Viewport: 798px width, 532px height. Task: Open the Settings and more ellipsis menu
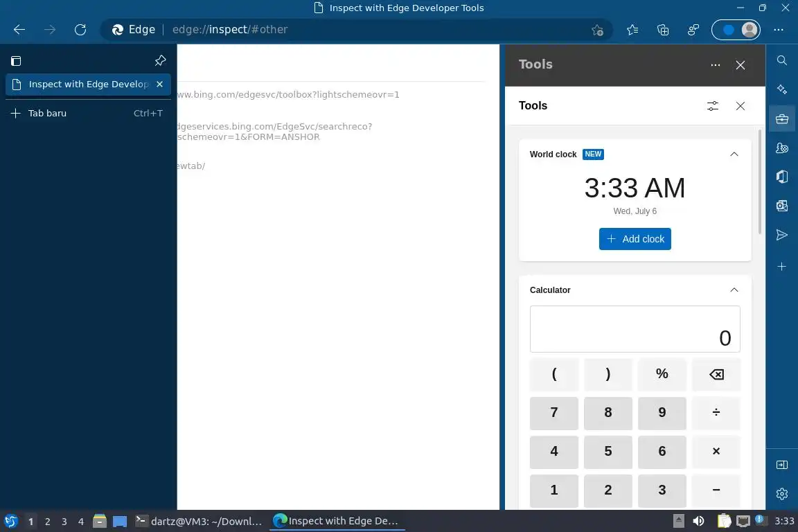(778, 30)
